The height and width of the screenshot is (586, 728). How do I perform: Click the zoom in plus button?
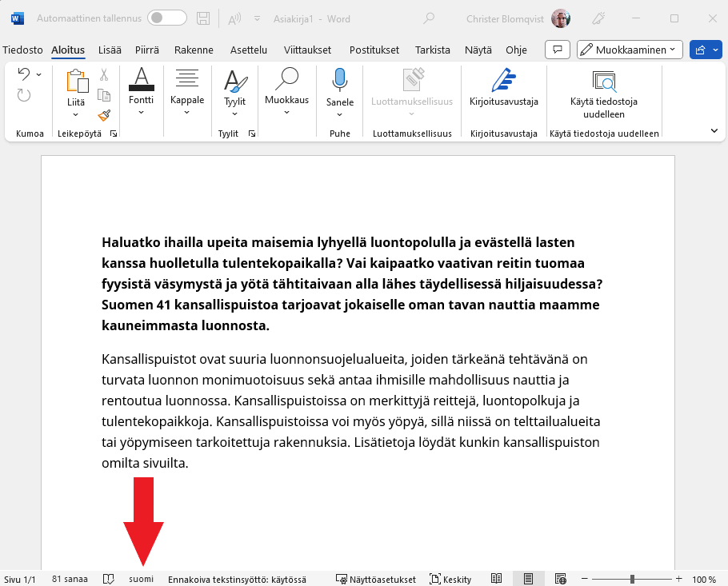pyautogui.click(x=678, y=579)
